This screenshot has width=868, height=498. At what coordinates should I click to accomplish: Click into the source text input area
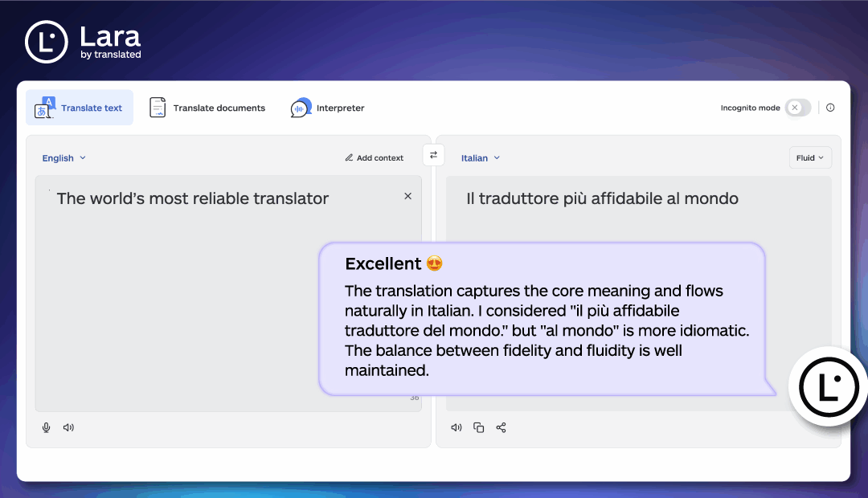[228, 293]
